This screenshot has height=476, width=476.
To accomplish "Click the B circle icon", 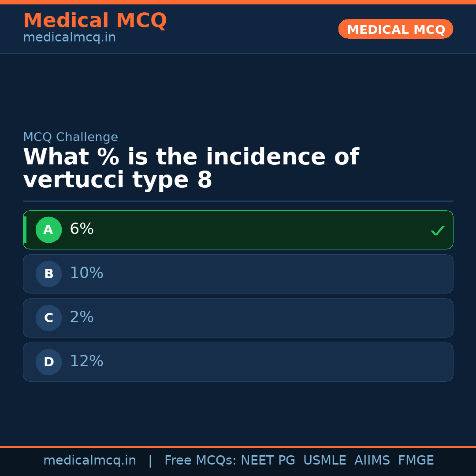I will [48, 274].
